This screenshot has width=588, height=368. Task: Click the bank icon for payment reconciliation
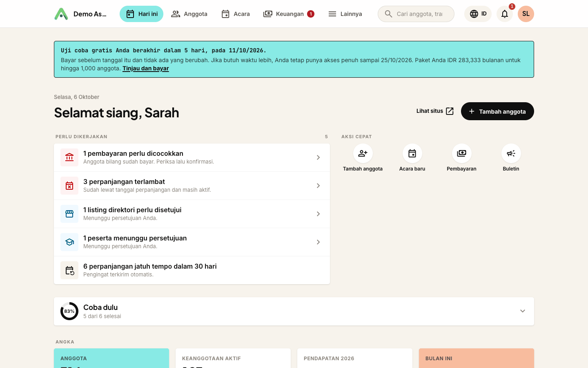click(69, 157)
